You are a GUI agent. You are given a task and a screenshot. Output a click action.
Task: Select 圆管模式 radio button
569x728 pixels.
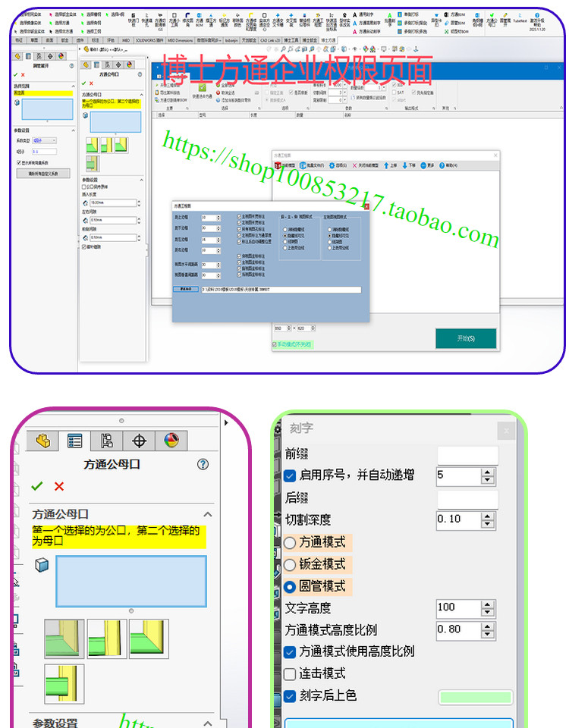tap(289, 587)
